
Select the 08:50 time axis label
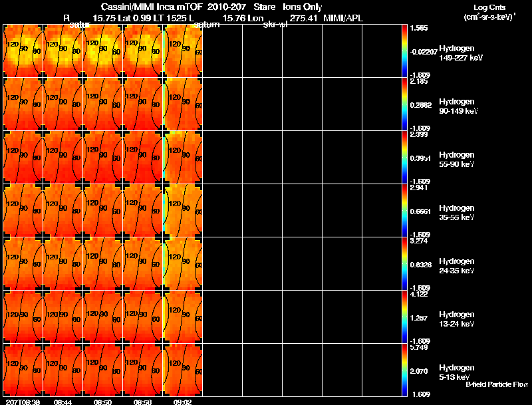(x=102, y=402)
